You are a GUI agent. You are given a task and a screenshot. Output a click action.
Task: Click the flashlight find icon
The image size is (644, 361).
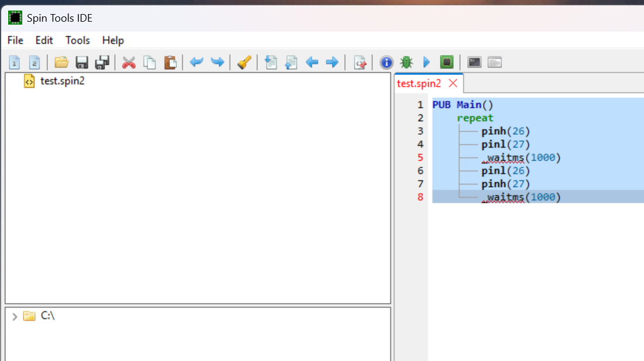tap(245, 62)
